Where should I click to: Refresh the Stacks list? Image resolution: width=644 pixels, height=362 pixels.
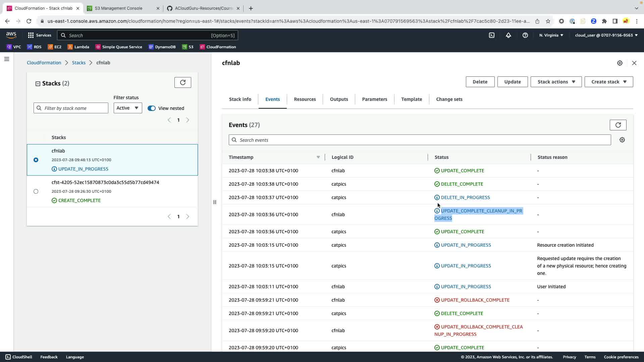(x=182, y=82)
